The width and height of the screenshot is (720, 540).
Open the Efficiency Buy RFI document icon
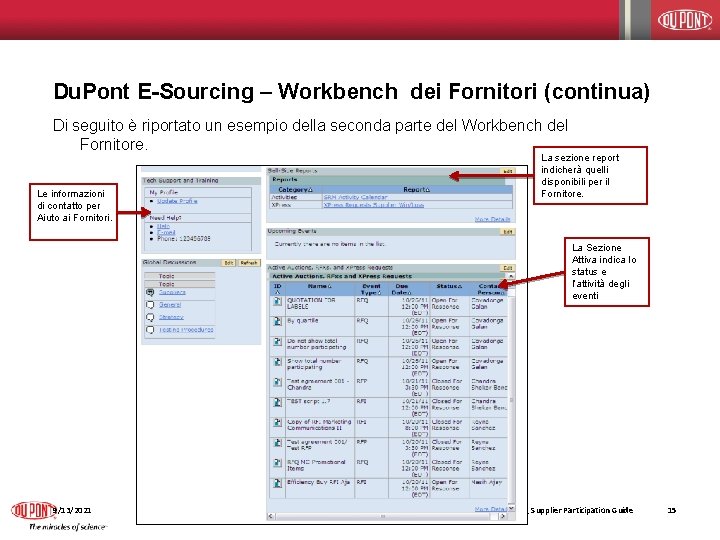coord(277,483)
